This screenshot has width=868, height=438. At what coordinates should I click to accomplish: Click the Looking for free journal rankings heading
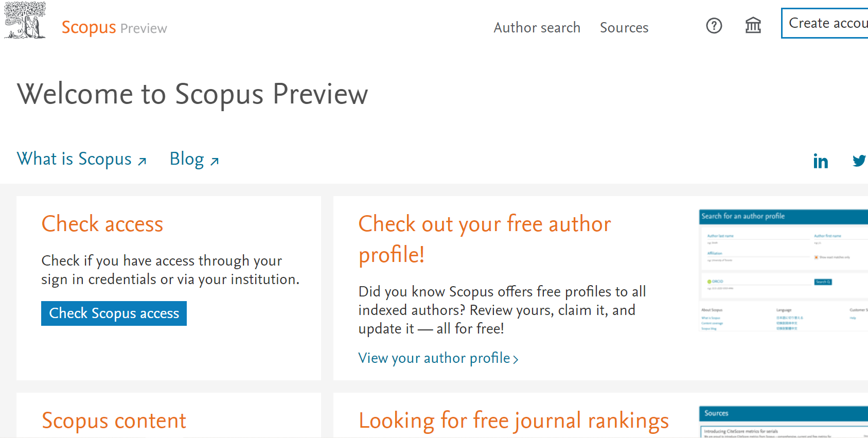[x=513, y=421]
